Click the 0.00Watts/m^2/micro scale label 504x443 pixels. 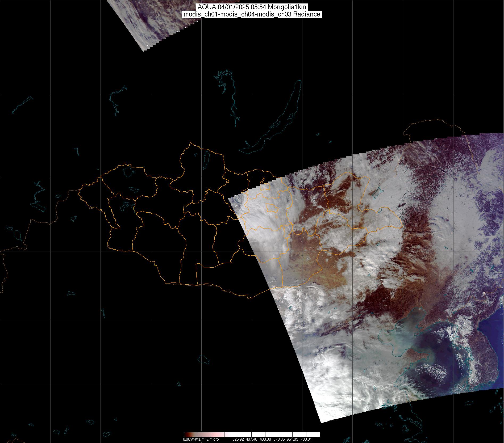coord(201,439)
